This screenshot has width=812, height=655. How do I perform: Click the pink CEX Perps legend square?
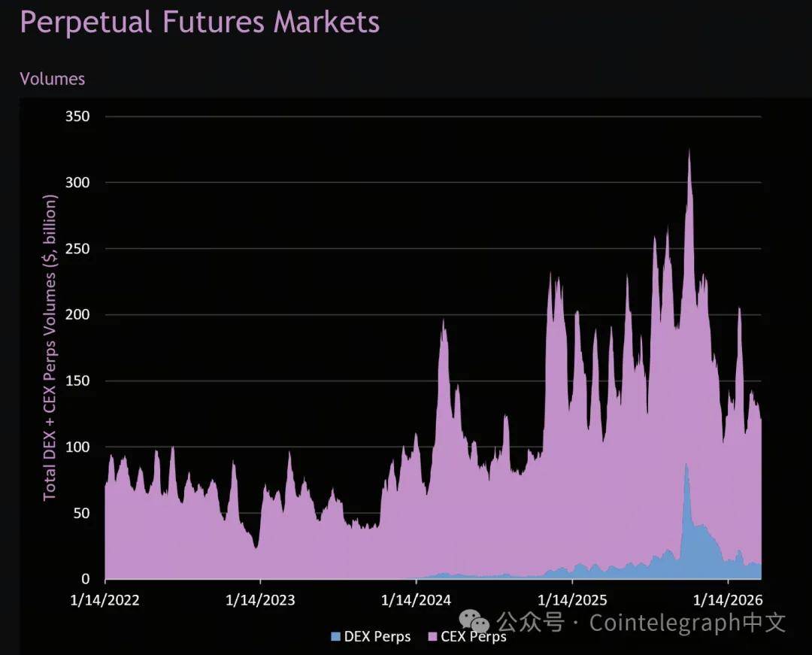(432, 637)
